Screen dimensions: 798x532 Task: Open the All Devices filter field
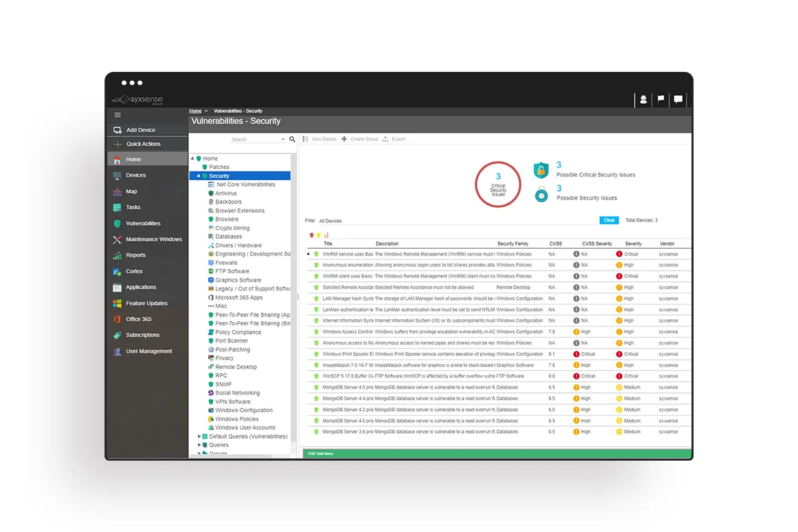click(458, 221)
